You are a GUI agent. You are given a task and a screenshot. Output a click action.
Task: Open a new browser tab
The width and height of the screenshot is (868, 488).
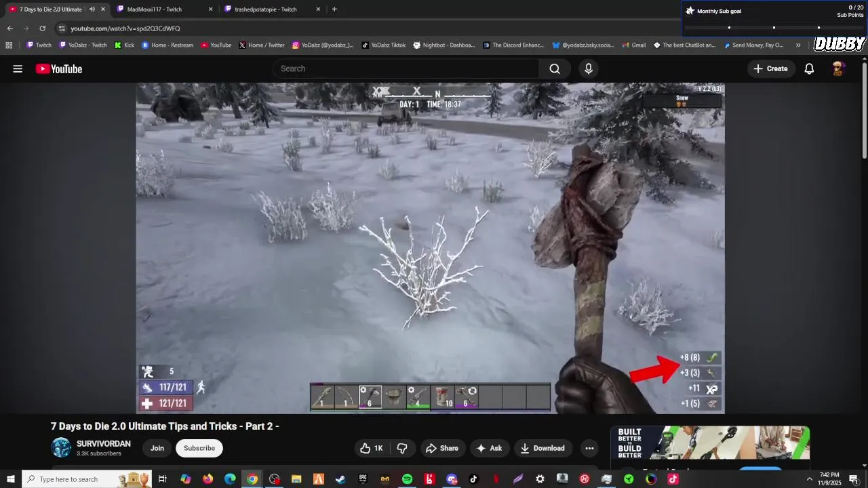pyautogui.click(x=334, y=9)
